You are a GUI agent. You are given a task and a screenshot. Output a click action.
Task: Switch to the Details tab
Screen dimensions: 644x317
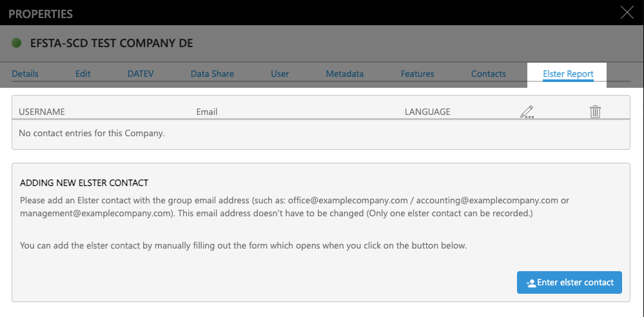pos(25,74)
